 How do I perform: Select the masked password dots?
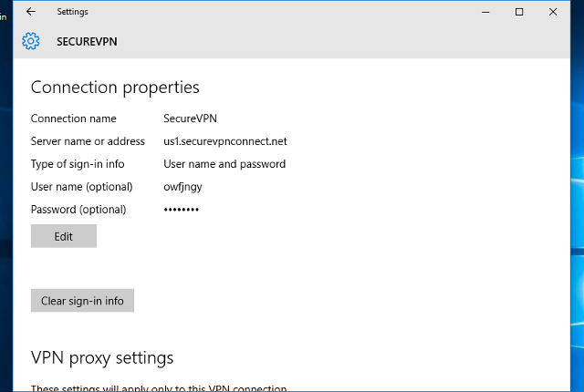pos(182,210)
